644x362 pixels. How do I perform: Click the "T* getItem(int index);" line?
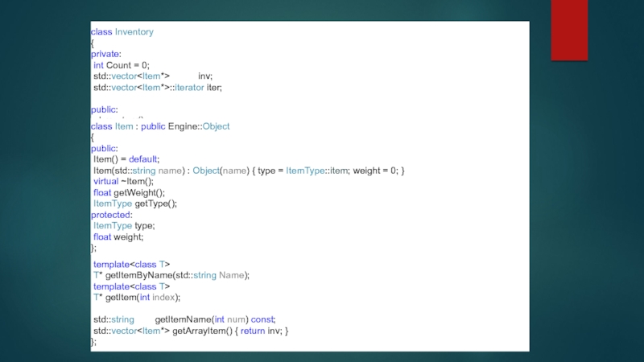(x=136, y=298)
